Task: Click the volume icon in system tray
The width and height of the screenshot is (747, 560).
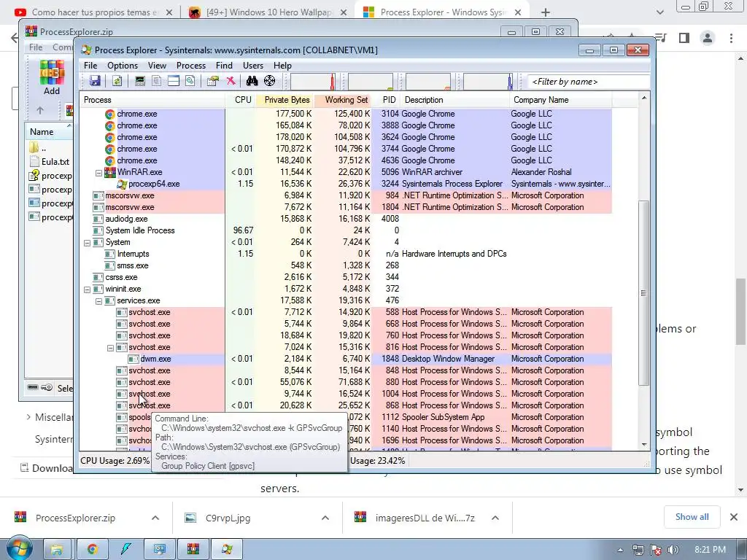Action: click(x=673, y=550)
